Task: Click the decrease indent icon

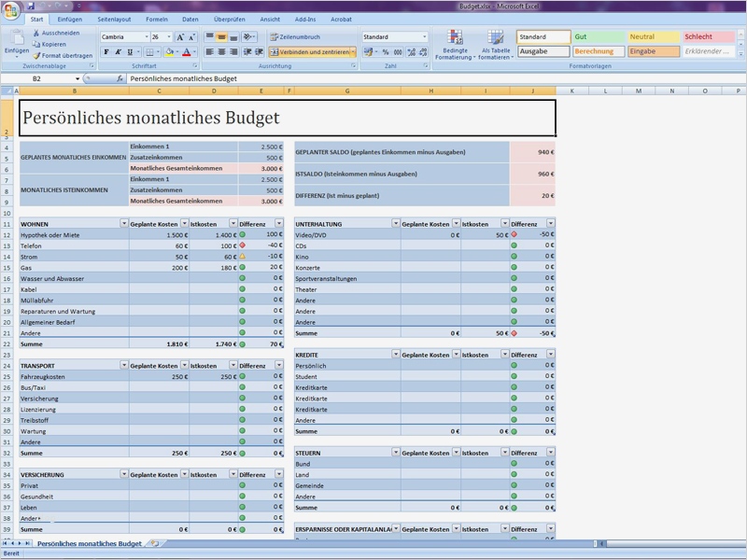Action: (247, 52)
